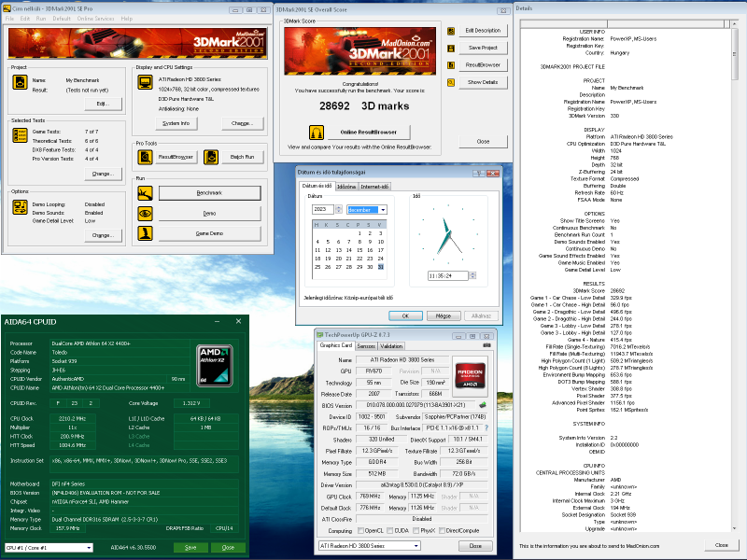This screenshot has height=560, width=747.
Task: Click the time field showing 11:35:24
Action: (x=448, y=275)
